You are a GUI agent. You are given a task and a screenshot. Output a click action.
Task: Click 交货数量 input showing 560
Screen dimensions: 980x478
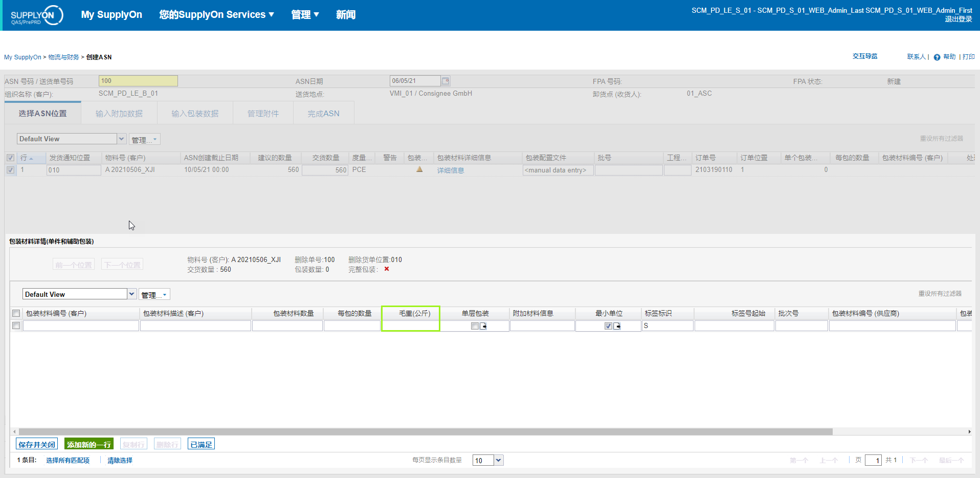coord(325,170)
